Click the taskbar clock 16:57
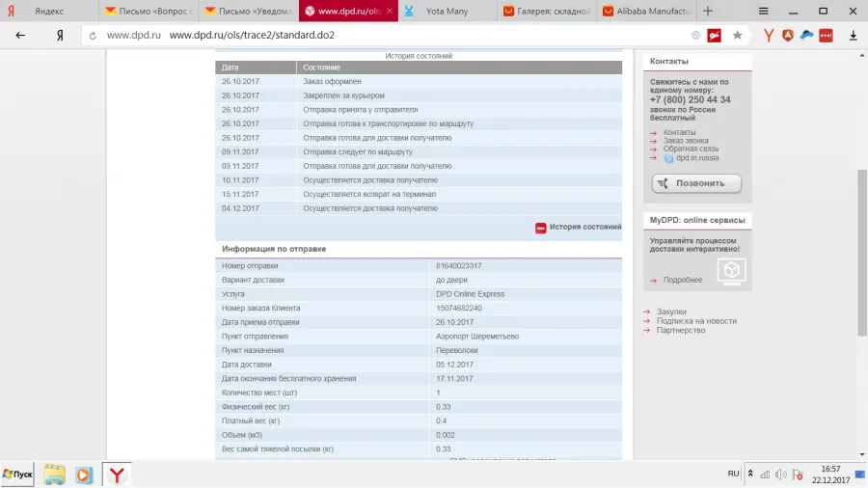This screenshot has height=488, width=868. click(830, 469)
